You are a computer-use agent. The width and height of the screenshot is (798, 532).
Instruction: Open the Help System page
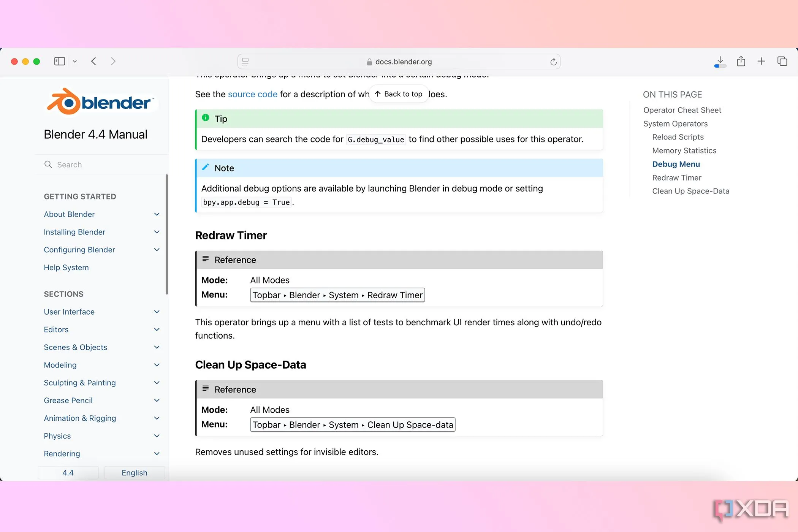pos(66,268)
